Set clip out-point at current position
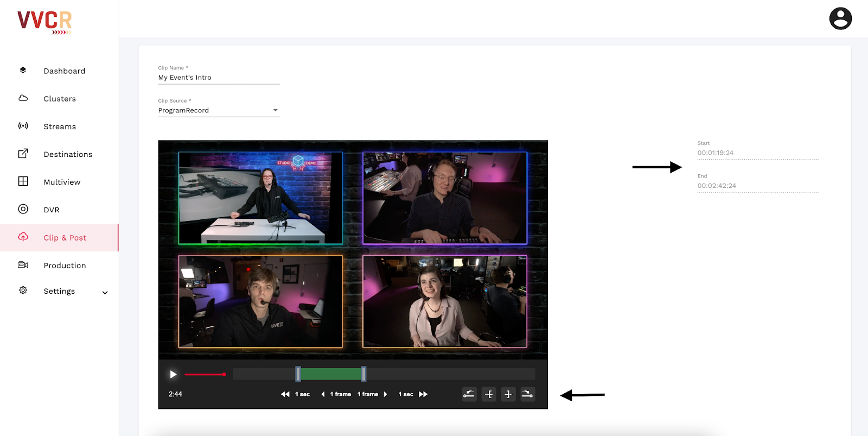 508,394
